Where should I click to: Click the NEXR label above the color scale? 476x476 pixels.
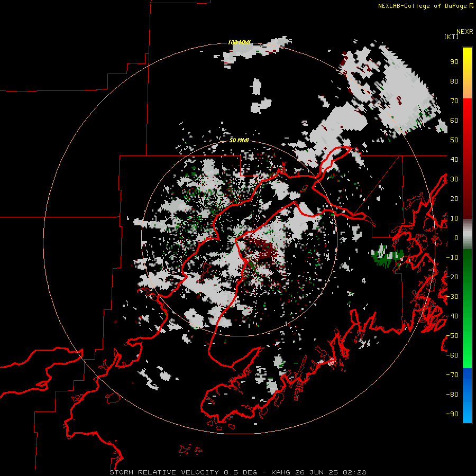(465, 32)
